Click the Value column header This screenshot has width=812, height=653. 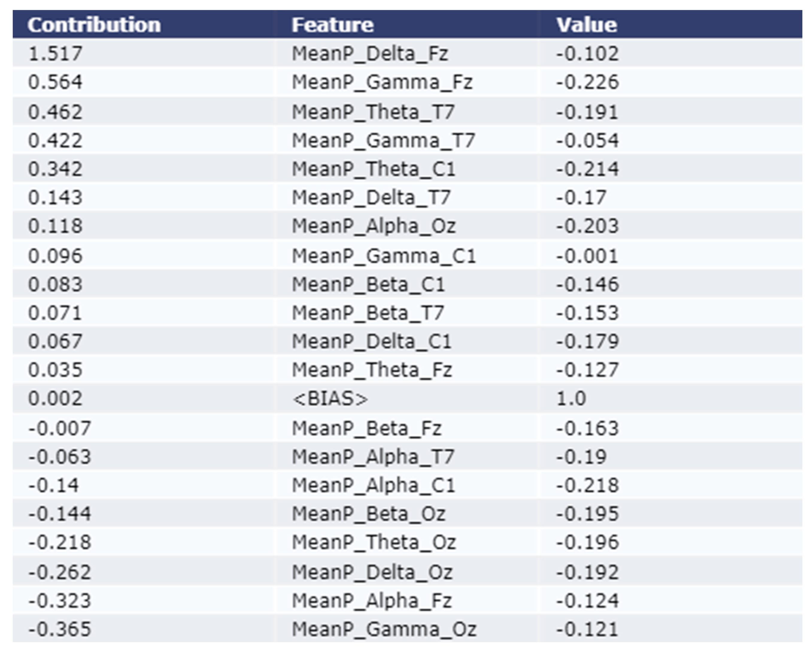[x=587, y=25]
